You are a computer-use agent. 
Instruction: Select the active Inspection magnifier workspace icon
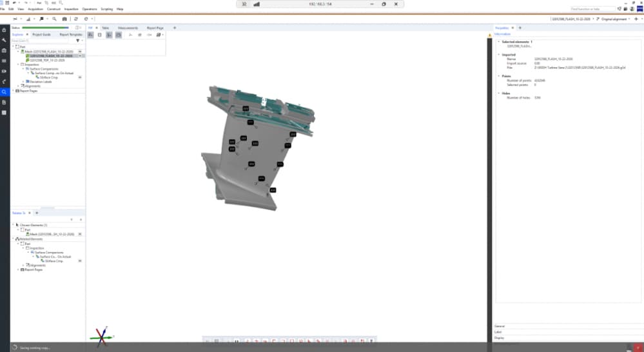click(4, 92)
